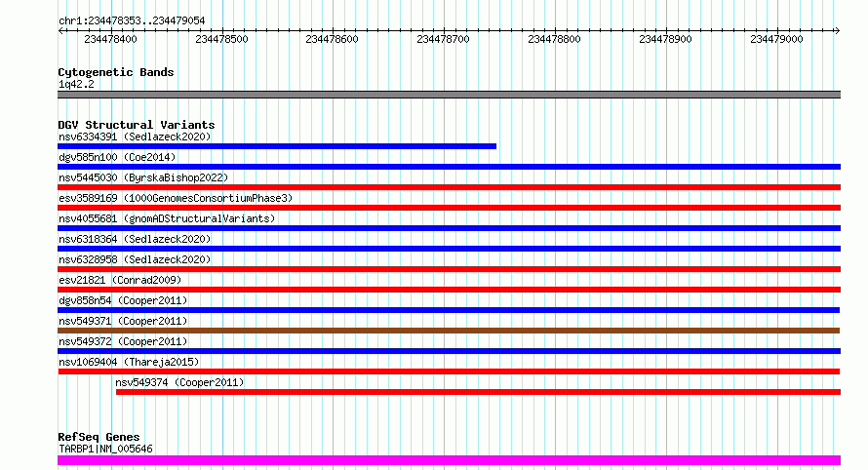Open the nsv6318364 (Sedlazeck2020) variant

(135, 239)
